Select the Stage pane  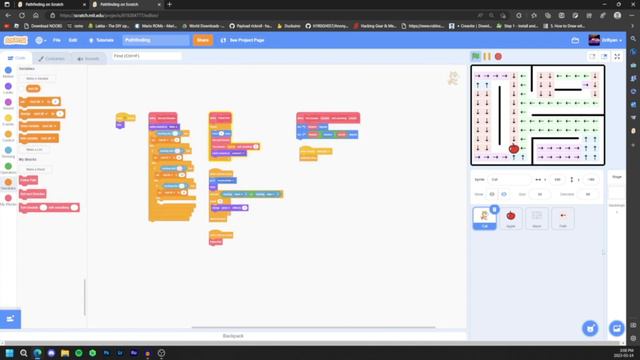click(617, 192)
